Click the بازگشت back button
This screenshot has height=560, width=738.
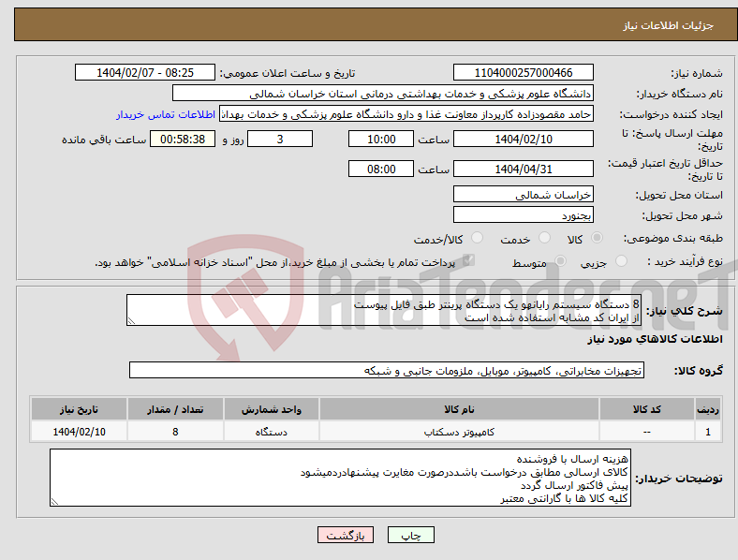pos(346,535)
